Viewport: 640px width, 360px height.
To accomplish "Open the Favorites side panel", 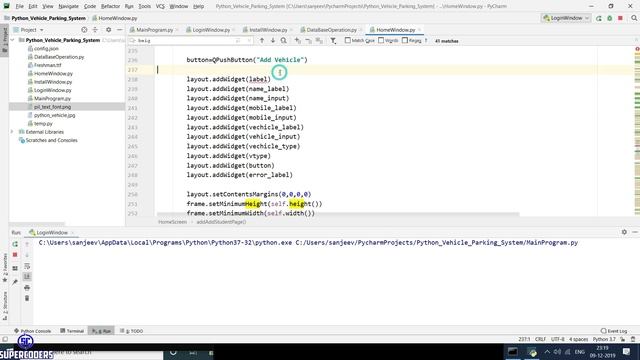I will 5,267.
